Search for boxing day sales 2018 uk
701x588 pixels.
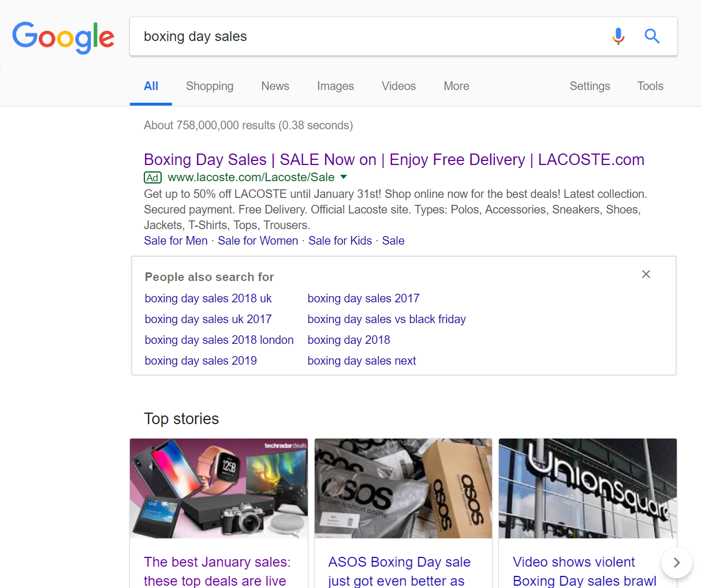coord(208,298)
